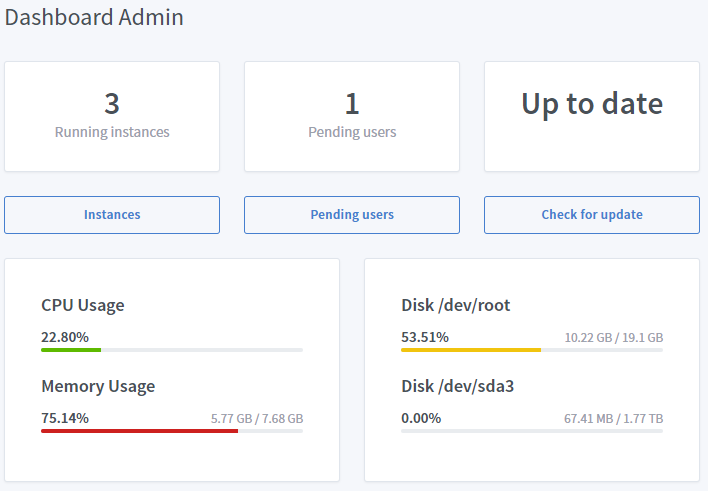
Task: Click the 10.22 GB / 19.1 GB disk text
Action: 613,338
